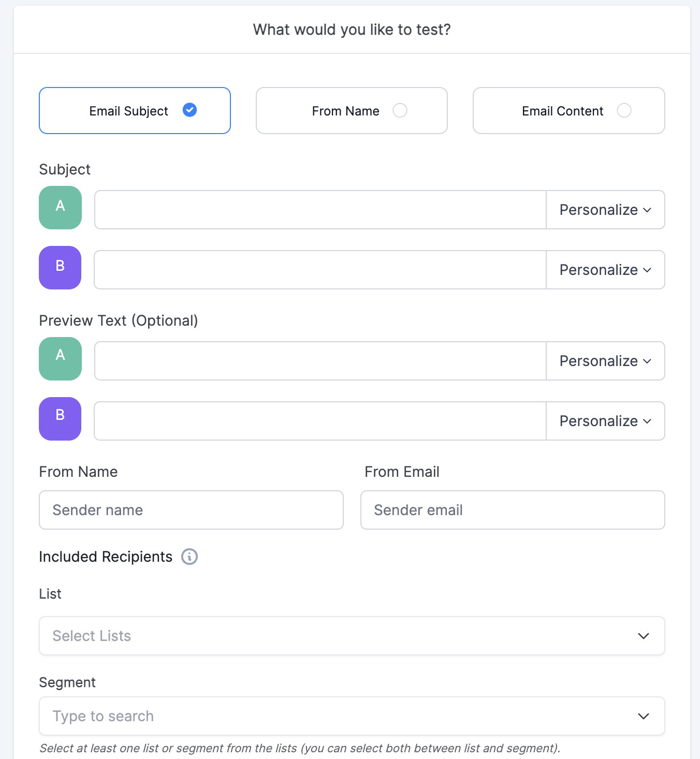Viewport: 700px width, 759px height.
Task: Open Personalize dropdown for Subject variant B
Action: click(x=605, y=270)
